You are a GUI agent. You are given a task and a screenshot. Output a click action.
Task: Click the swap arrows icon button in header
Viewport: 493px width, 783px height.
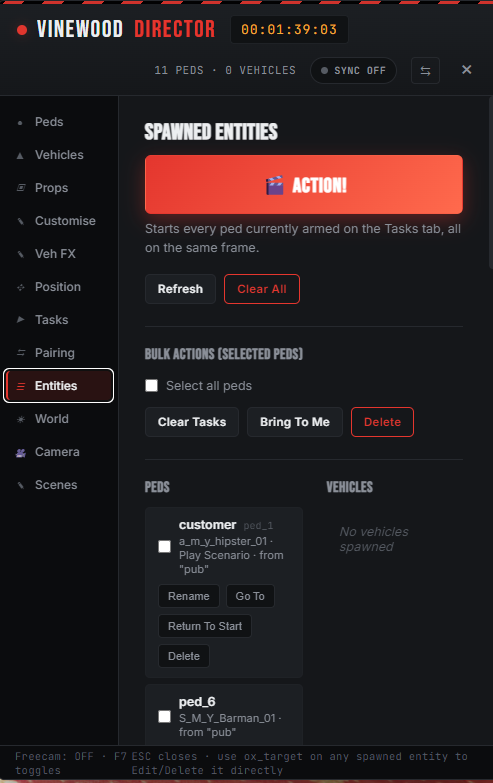425,70
